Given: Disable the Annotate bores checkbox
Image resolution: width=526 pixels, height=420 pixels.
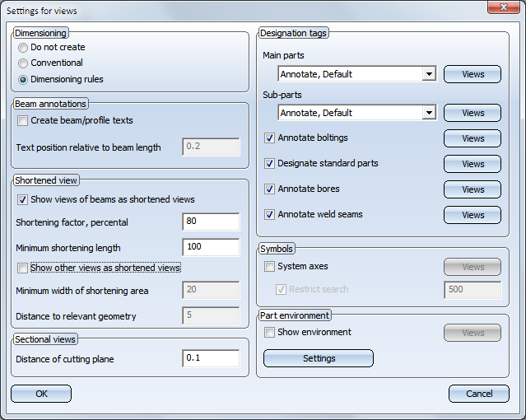Looking at the screenshot, I should pos(269,189).
